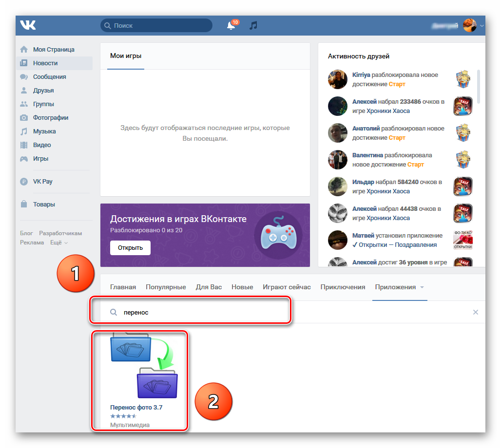Open Ильдар's avatar in friends activity
The width and height of the screenshot is (501, 448).
[x=337, y=187]
